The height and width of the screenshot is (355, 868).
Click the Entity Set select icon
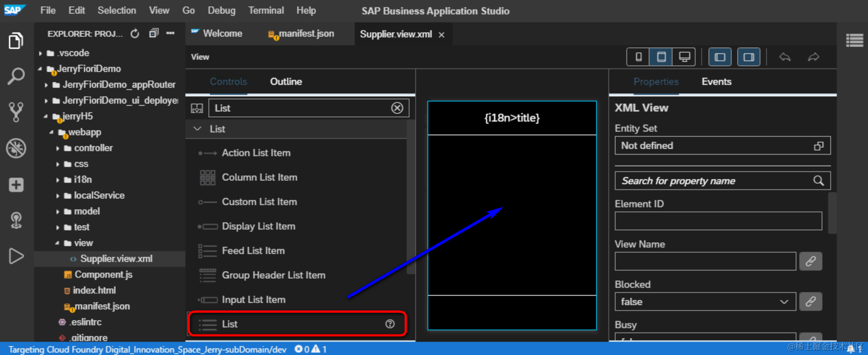(819, 146)
